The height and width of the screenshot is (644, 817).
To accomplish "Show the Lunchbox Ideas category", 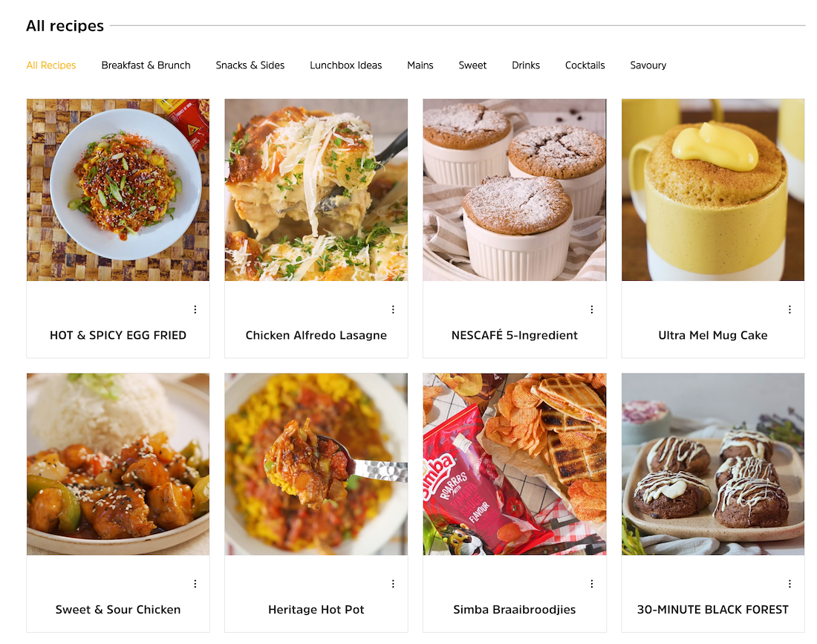I will point(346,65).
